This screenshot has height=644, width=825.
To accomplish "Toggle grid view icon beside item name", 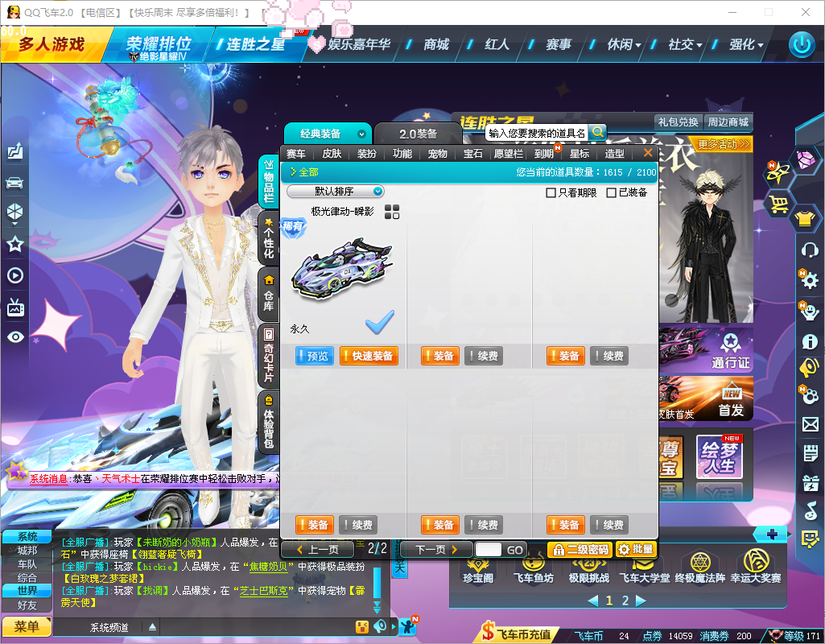I will click(x=392, y=212).
